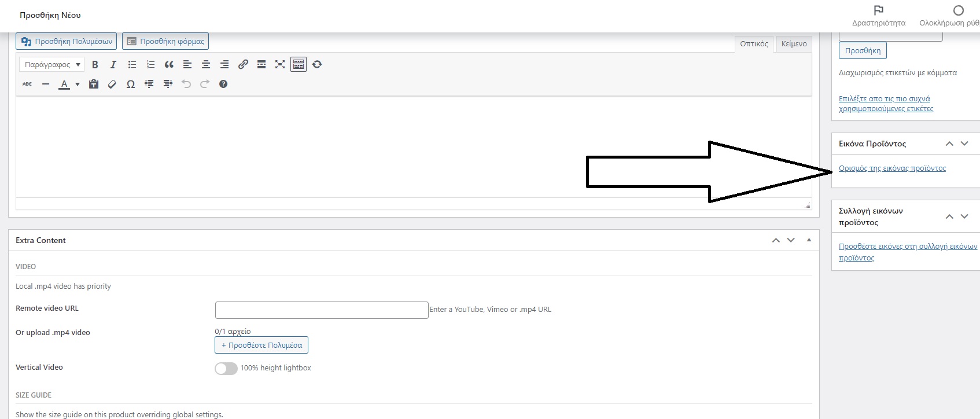Image resolution: width=980 pixels, height=419 pixels.
Task: Click inside the visual editor content area
Action: point(414,147)
